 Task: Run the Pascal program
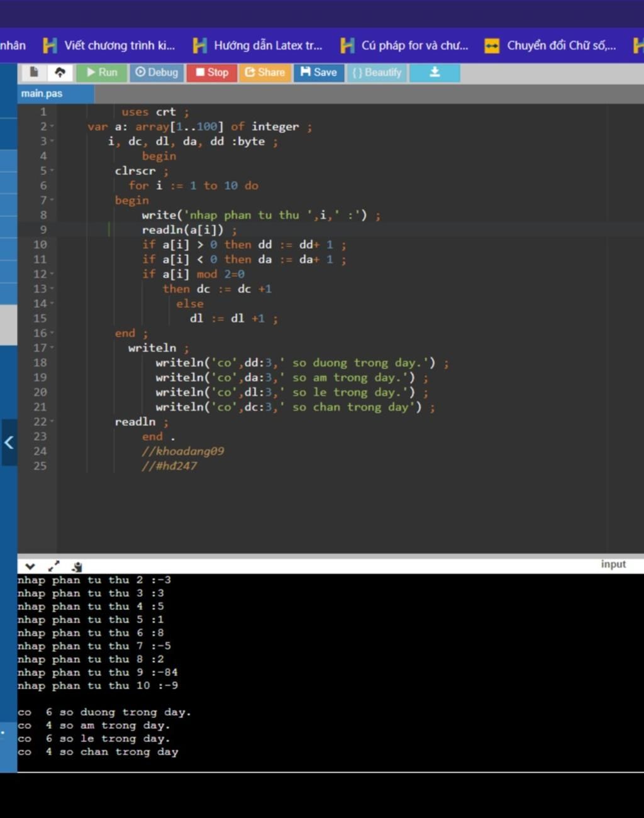click(x=102, y=72)
